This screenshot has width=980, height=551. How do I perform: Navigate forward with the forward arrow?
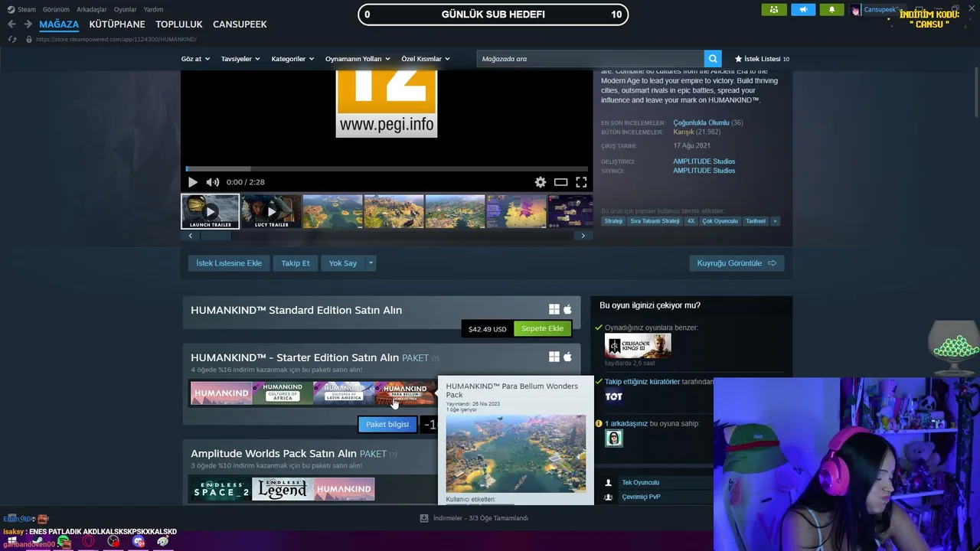pos(28,24)
